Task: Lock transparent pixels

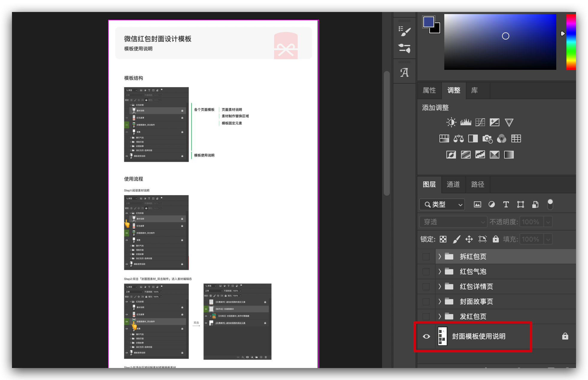Action: click(443, 239)
